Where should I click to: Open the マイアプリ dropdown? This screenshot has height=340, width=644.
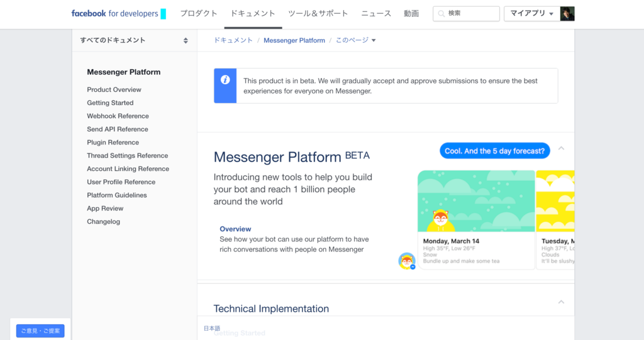(x=532, y=14)
